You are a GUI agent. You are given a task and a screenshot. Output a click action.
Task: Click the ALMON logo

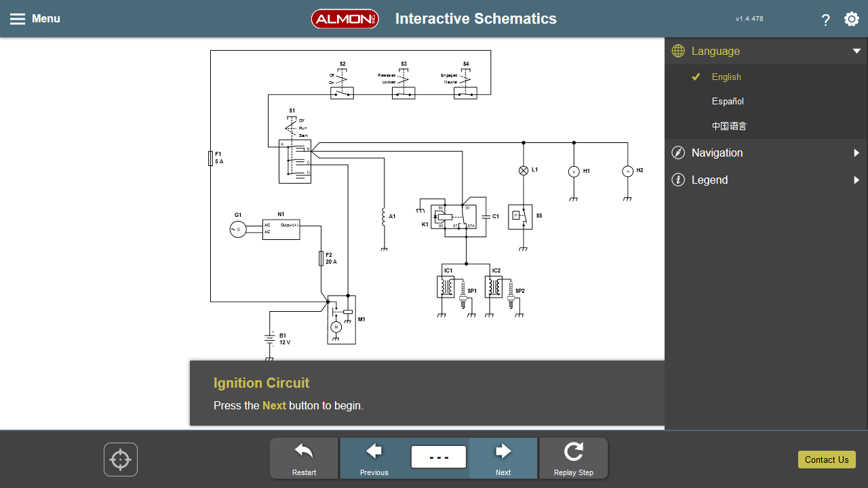point(345,18)
